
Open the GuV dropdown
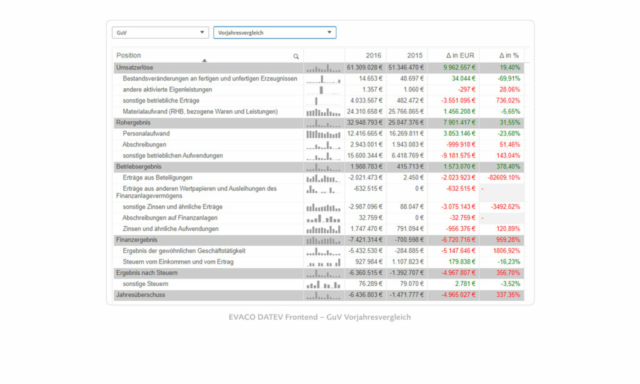160,33
